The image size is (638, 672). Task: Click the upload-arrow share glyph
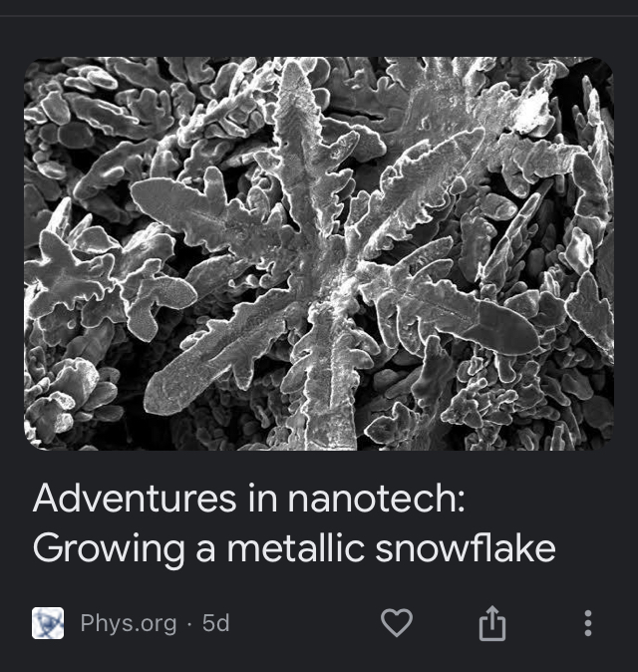tap(491, 623)
